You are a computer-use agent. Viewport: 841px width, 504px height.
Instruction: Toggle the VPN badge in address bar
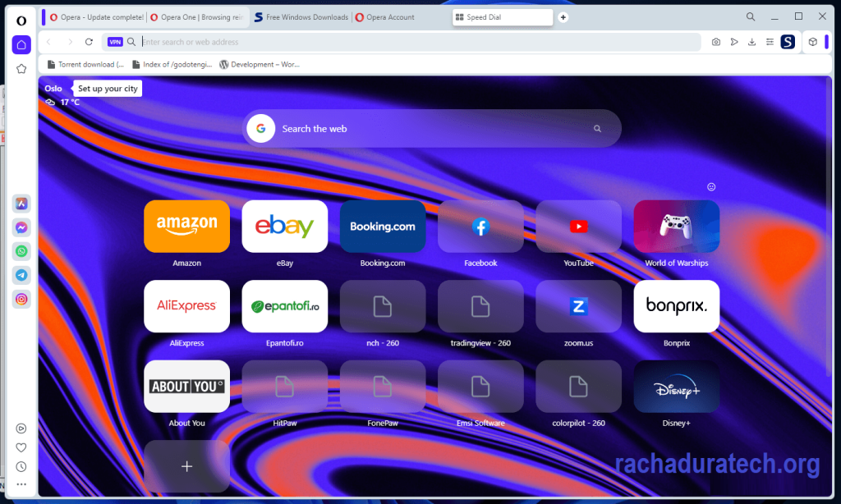pyautogui.click(x=115, y=42)
